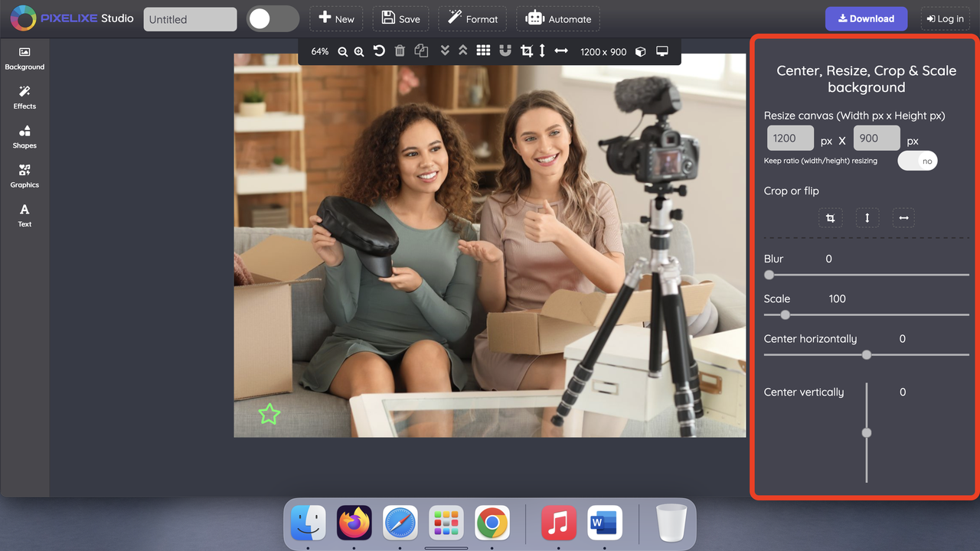Adjust the Blur slider

(x=867, y=275)
